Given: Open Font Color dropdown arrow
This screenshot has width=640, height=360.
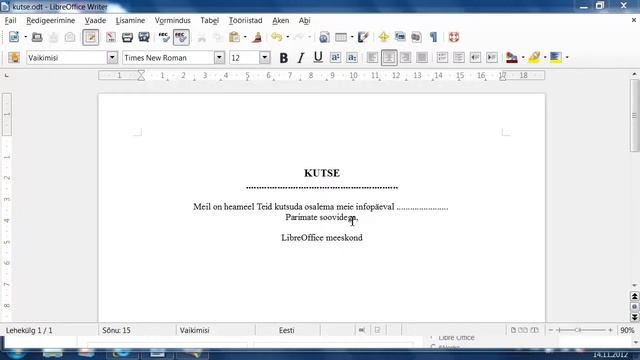Looking at the screenshot, I should 523,58.
